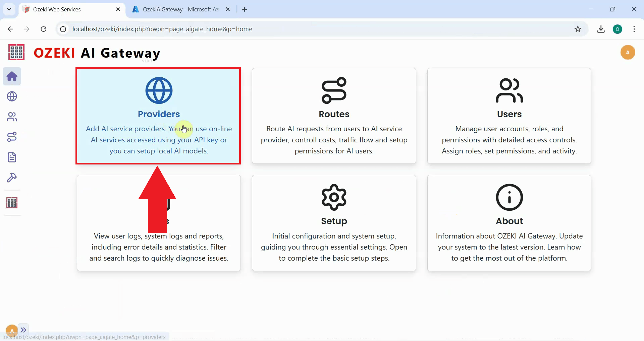This screenshot has width=644, height=341.
Task: Click the orange profile badge at bottom left
Action: (11, 330)
